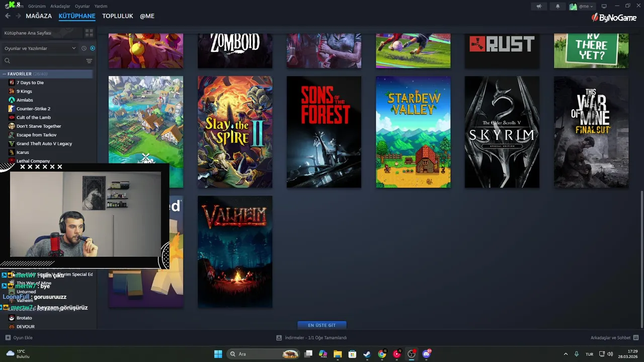Select Escape from Tarkov in list

point(37,135)
